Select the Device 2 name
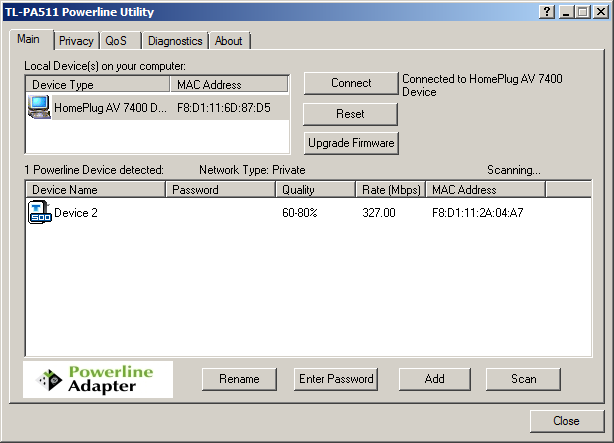The width and height of the screenshot is (614, 443). click(76, 213)
